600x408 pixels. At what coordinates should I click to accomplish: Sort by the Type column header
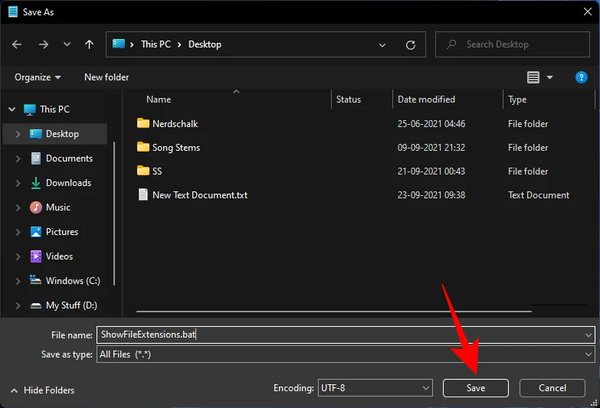pyautogui.click(x=517, y=100)
